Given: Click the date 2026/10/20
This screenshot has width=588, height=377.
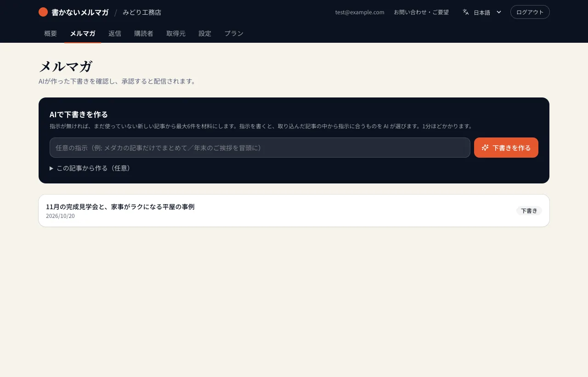Looking at the screenshot, I should (x=60, y=216).
